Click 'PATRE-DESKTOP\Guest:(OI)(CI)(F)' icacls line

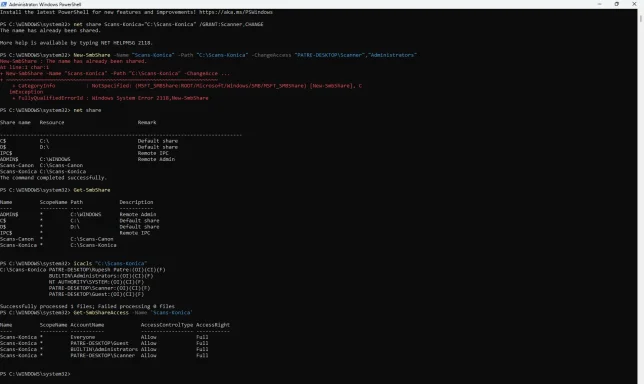[x=96, y=294]
